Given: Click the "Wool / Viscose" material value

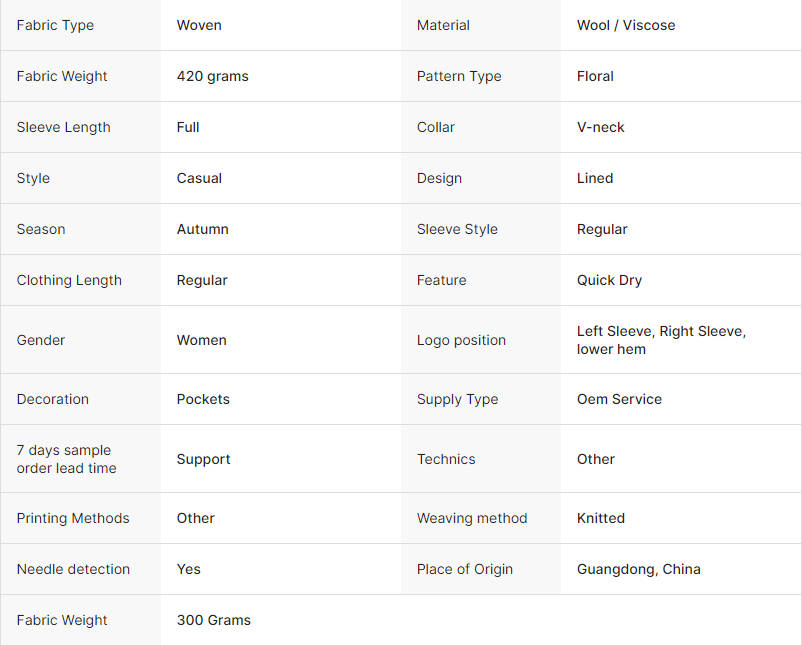Looking at the screenshot, I should tap(625, 25).
